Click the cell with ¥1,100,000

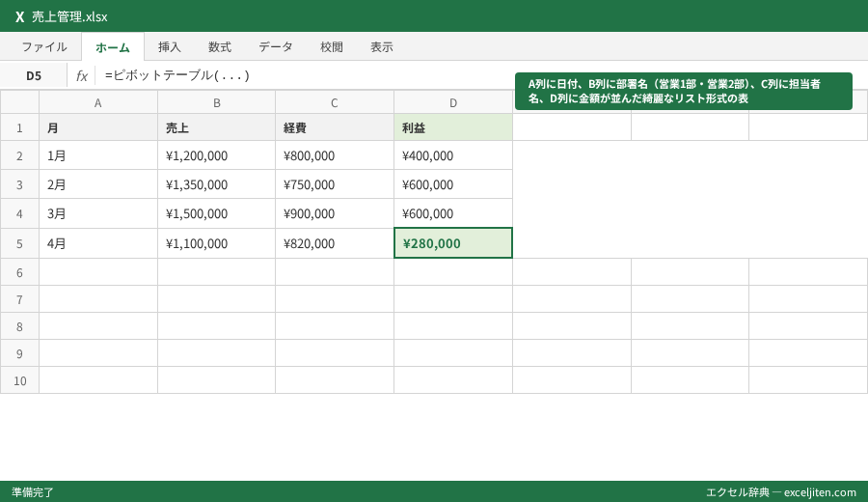[x=216, y=243]
